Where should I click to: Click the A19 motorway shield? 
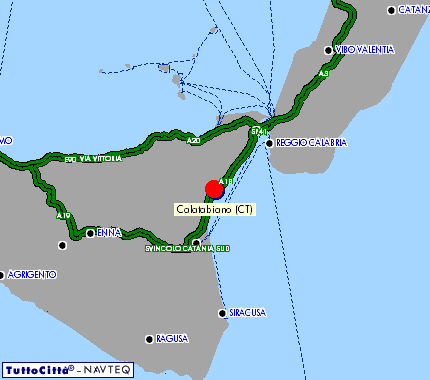coord(63,216)
